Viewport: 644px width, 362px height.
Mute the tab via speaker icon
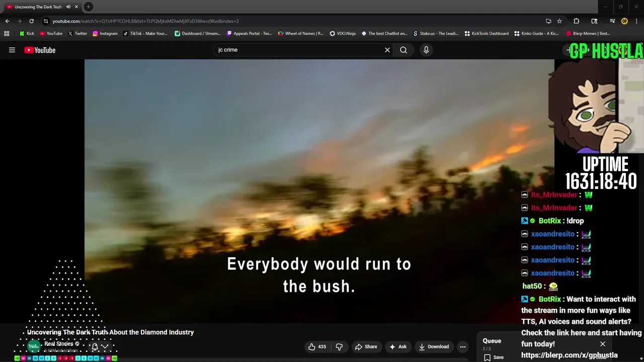click(x=68, y=7)
